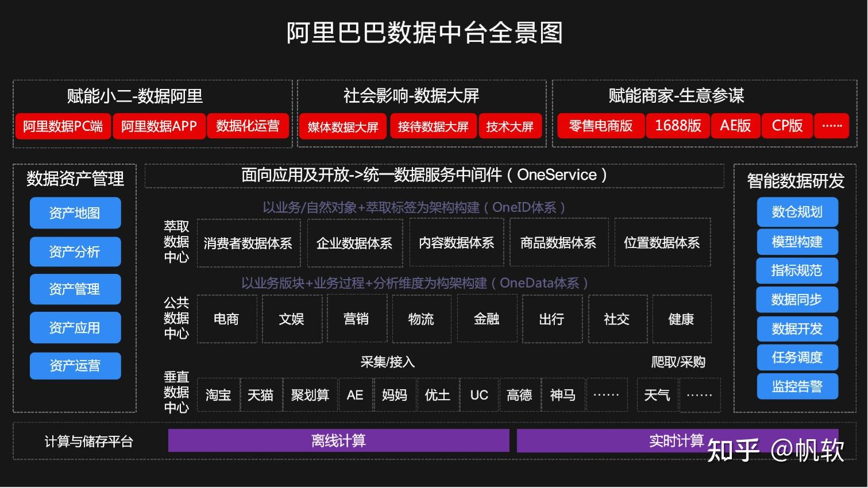Click the 文娱 box
The image size is (868, 488).
coord(292,319)
